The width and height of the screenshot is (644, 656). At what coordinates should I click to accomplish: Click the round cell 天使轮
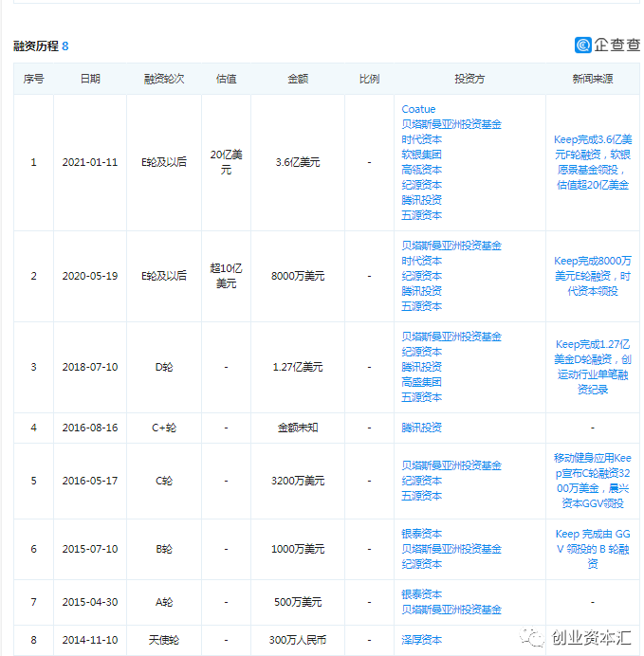point(164,640)
